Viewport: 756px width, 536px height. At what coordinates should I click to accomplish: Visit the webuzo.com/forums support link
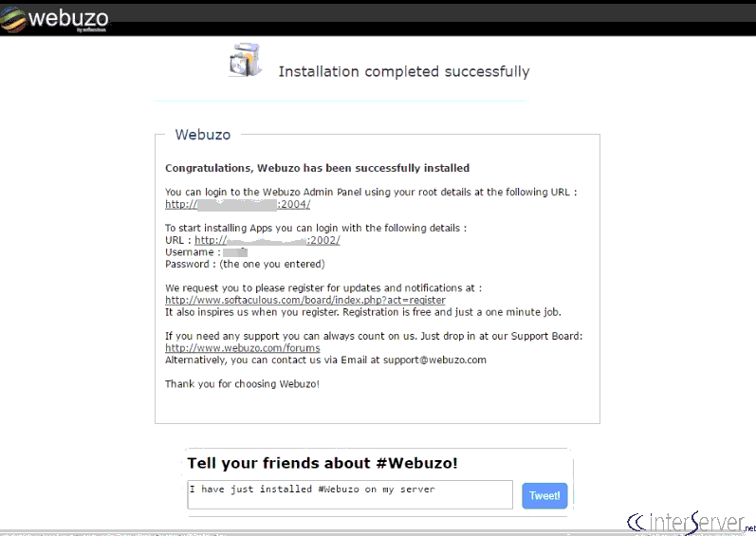243,347
